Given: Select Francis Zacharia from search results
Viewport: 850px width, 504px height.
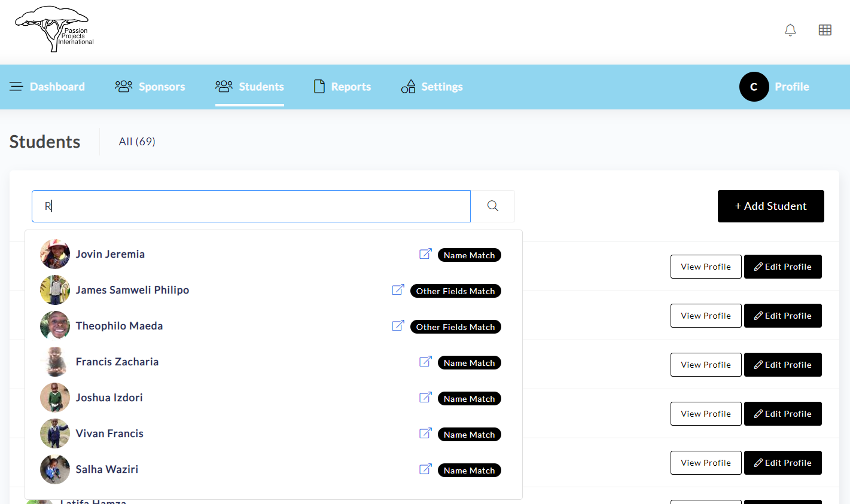Looking at the screenshot, I should pyautogui.click(x=117, y=362).
